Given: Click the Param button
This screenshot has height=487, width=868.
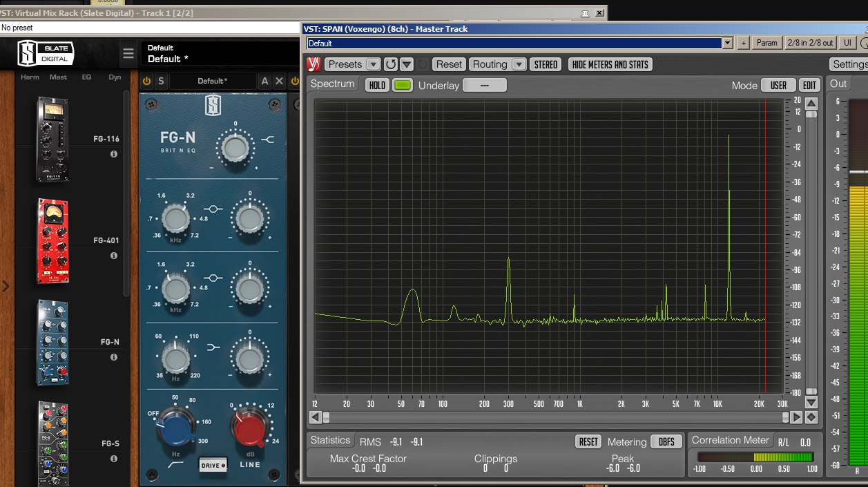Looking at the screenshot, I should tap(766, 43).
